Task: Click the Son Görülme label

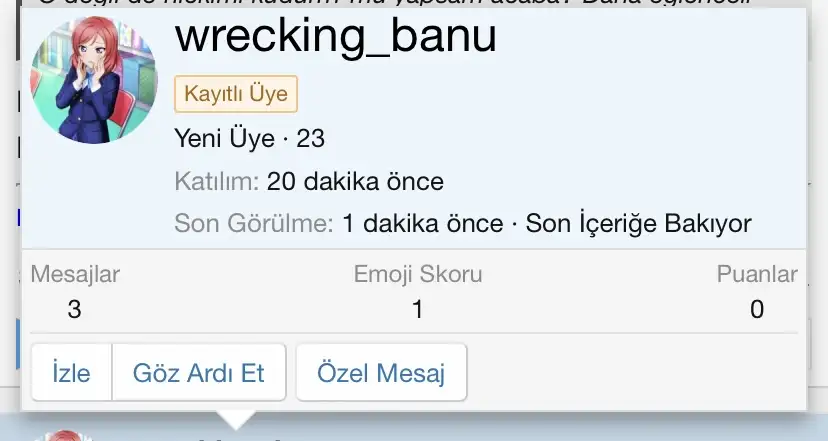Action: pyautogui.click(x=254, y=223)
